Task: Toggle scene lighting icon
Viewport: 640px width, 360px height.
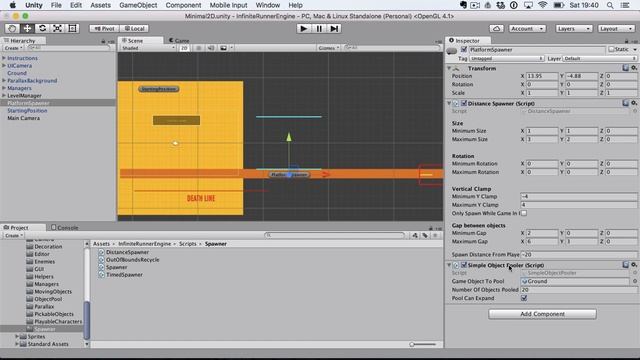Action: point(198,48)
